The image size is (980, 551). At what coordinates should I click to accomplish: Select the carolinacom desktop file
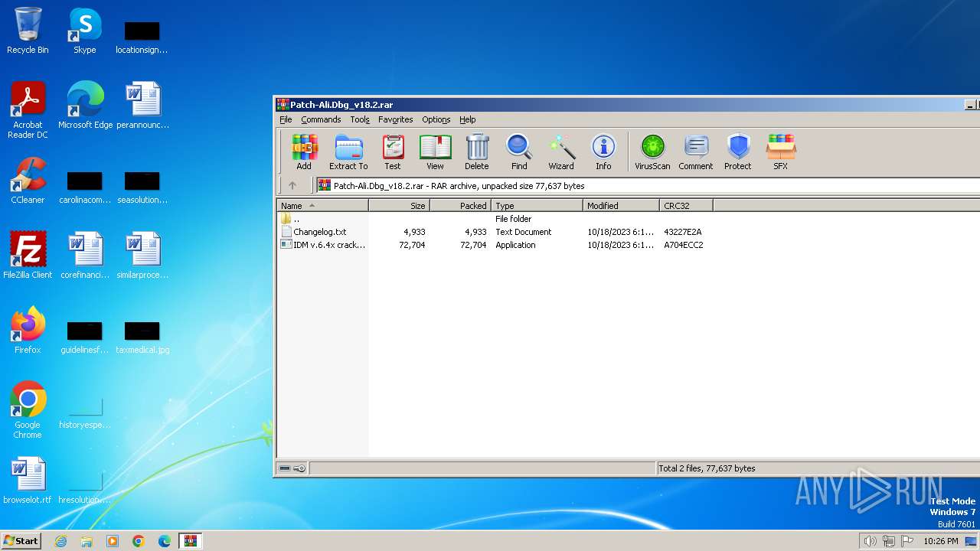[x=85, y=187]
